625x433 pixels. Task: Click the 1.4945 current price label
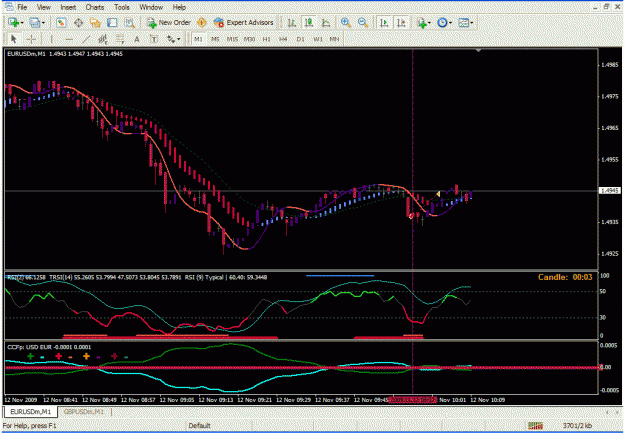610,191
